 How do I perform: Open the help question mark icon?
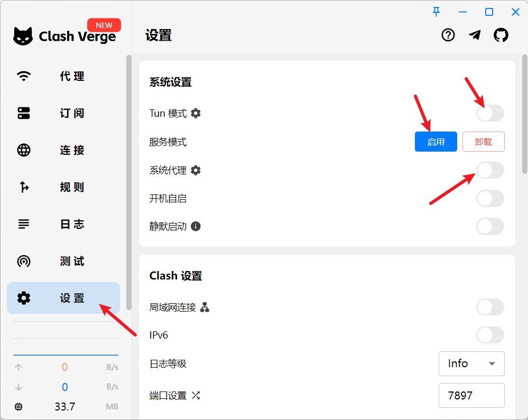[448, 35]
